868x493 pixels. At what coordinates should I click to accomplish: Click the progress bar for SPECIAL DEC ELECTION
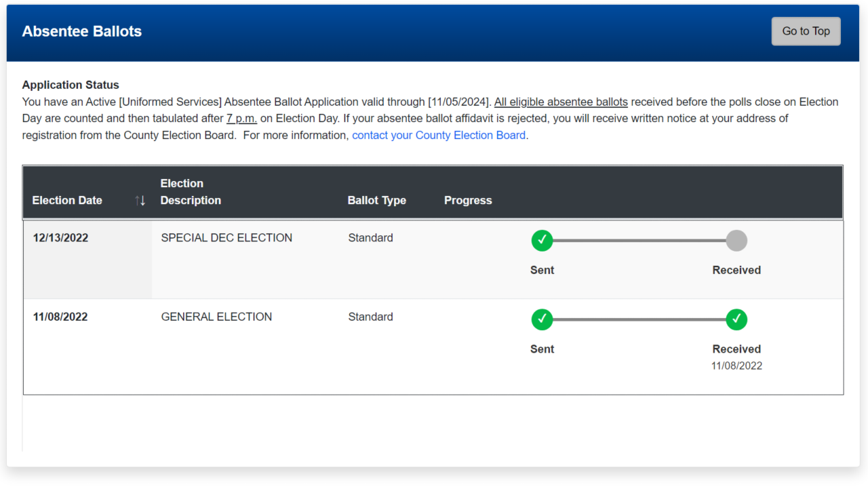pyautogui.click(x=641, y=240)
